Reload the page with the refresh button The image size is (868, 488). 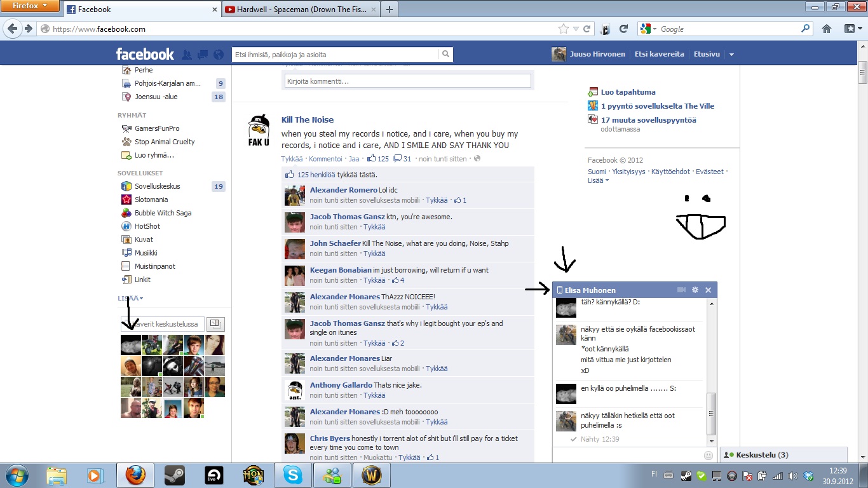tap(624, 29)
